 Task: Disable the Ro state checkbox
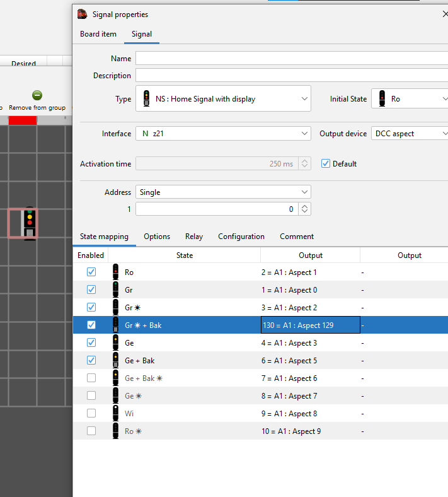coord(91,272)
